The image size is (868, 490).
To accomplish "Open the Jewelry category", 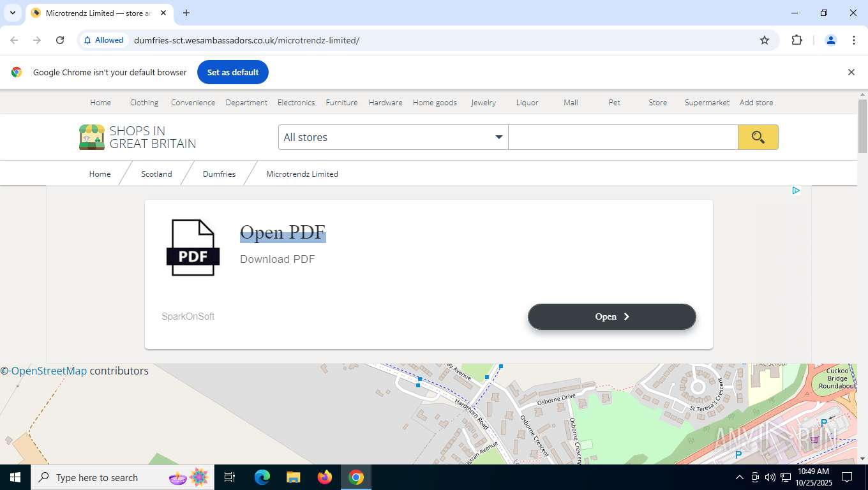I will (x=483, y=103).
